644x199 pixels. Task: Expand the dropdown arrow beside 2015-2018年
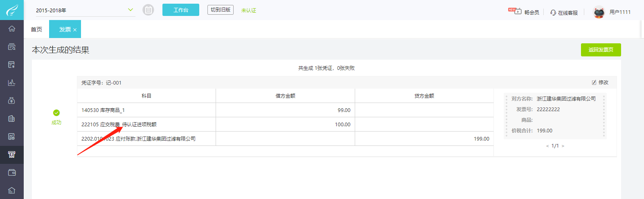(x=131, y=10)
